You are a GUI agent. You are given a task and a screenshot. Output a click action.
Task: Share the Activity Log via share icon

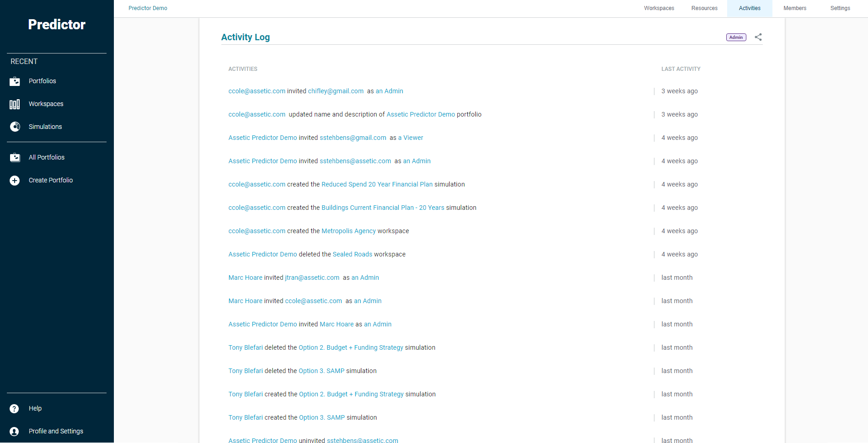pos(758,37)
